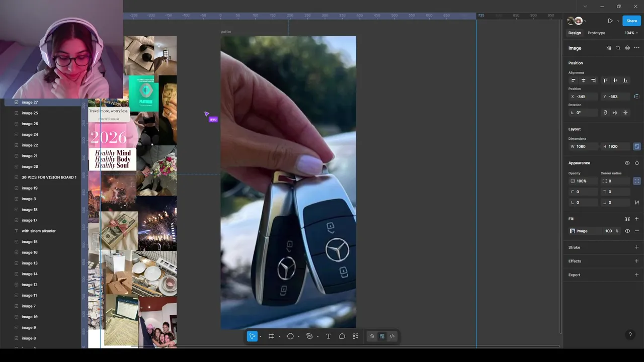The height and width of the screenshot is (362, 644).
Task: Open corner radius advanced settings icon
Action: pos(637,203)
